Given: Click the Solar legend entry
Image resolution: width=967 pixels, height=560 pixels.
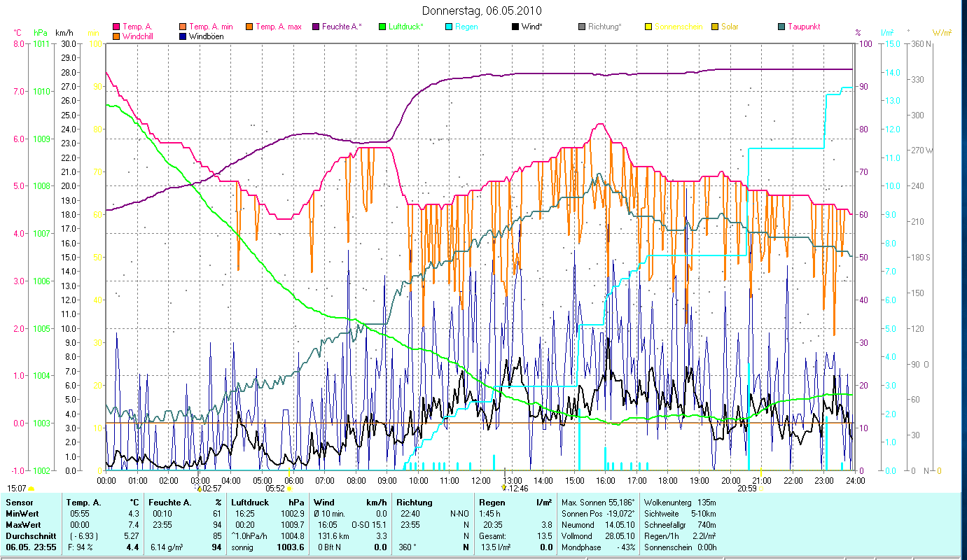Looking at the screenshot, I should tap(730, 27).
